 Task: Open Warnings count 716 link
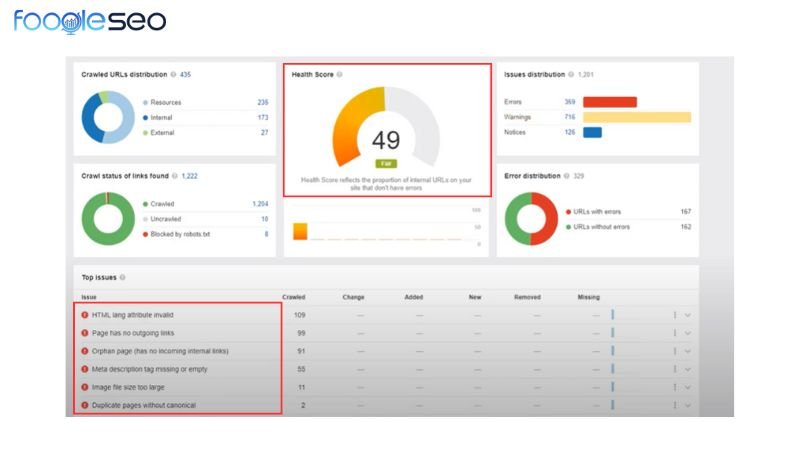pos(570,117)
